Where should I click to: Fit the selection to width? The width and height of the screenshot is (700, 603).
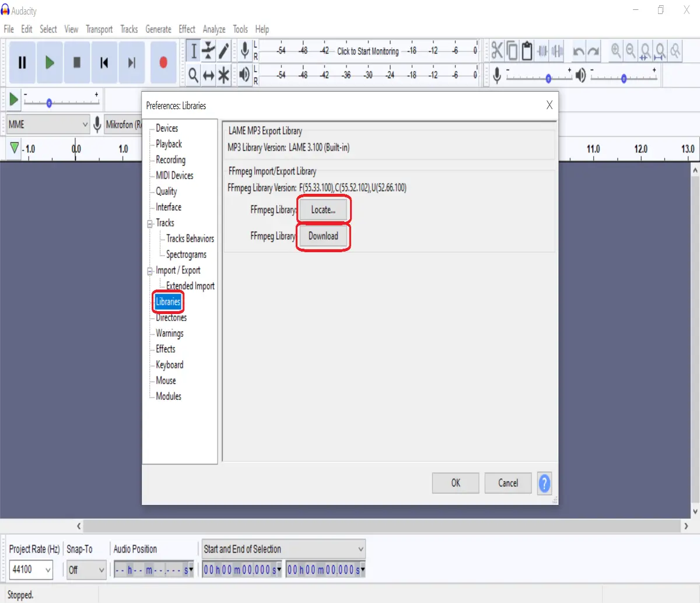[645, 51]
